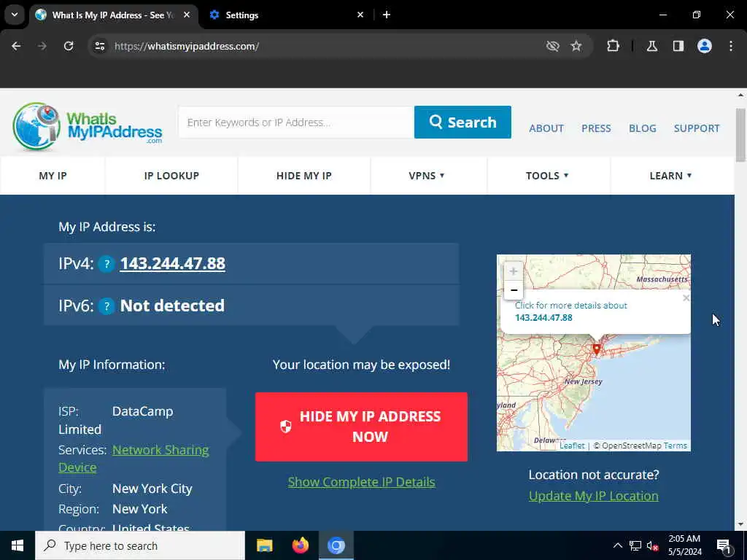Image resolution: width=747 pixels, height=560 pixels.
Task: Open Chrome Labs flask icon
Action: 651,46
